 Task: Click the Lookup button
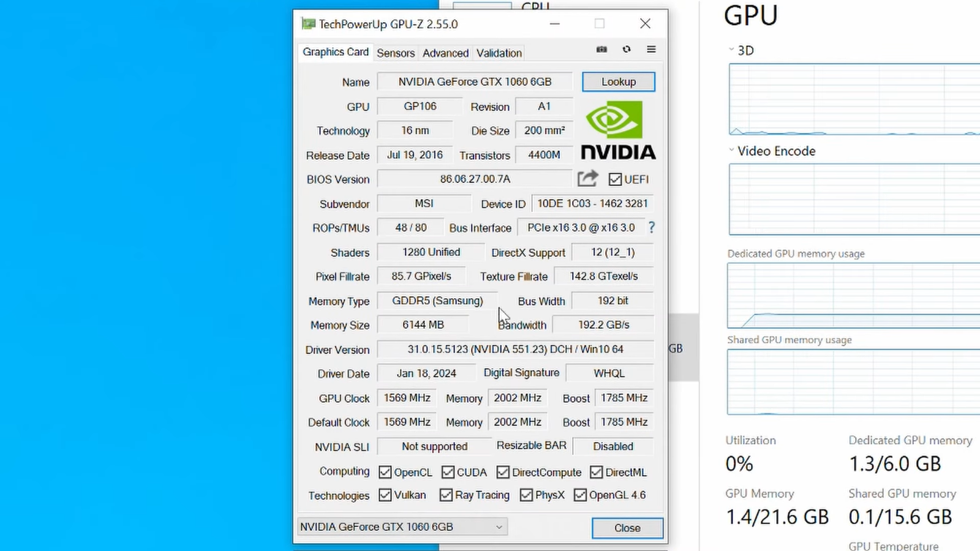tap(619, 82)
